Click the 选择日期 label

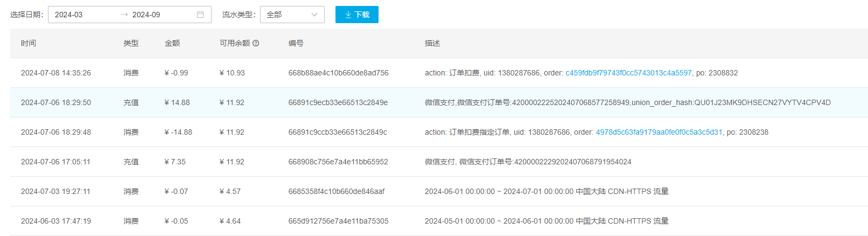coord(27,15)
